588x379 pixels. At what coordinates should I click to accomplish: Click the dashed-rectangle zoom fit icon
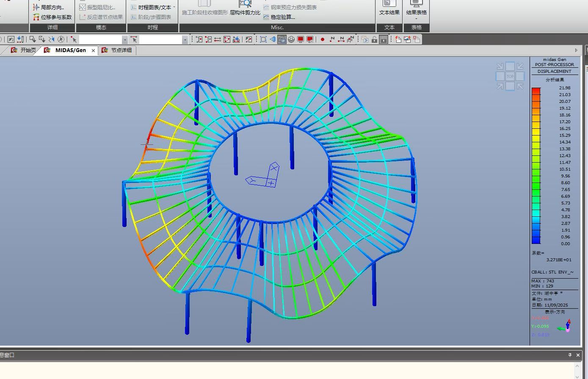pos(263,39)
